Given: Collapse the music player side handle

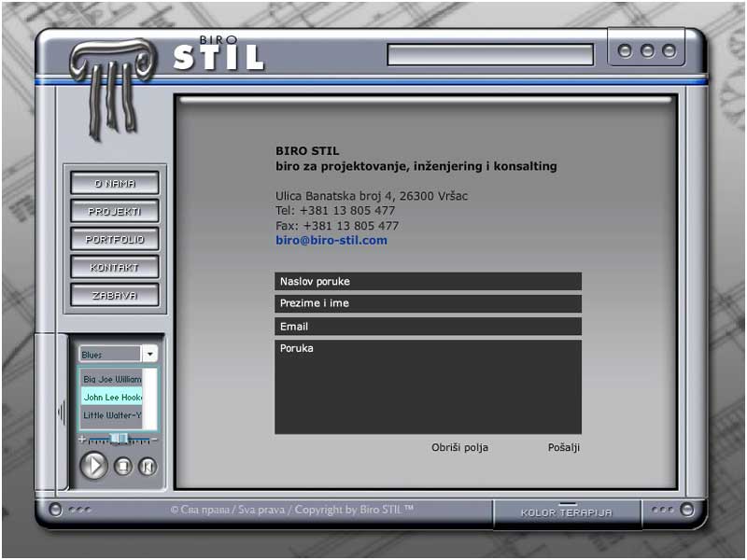Looking at the screenshot, I should click(61, 412).
